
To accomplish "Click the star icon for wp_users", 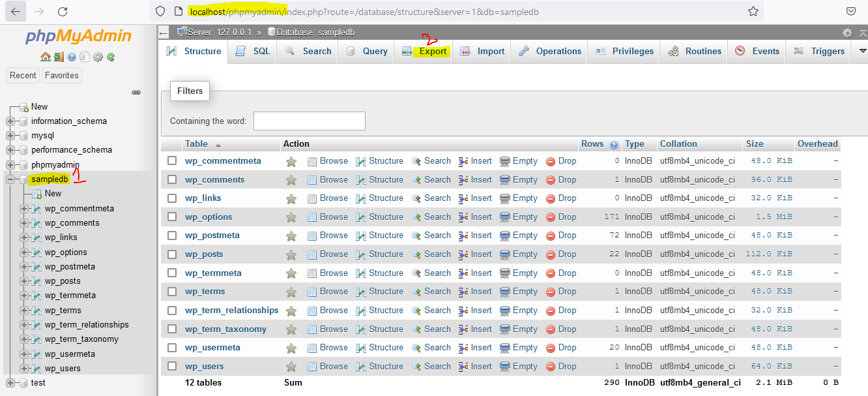I will pyautogui.click(x=291, y=367).
